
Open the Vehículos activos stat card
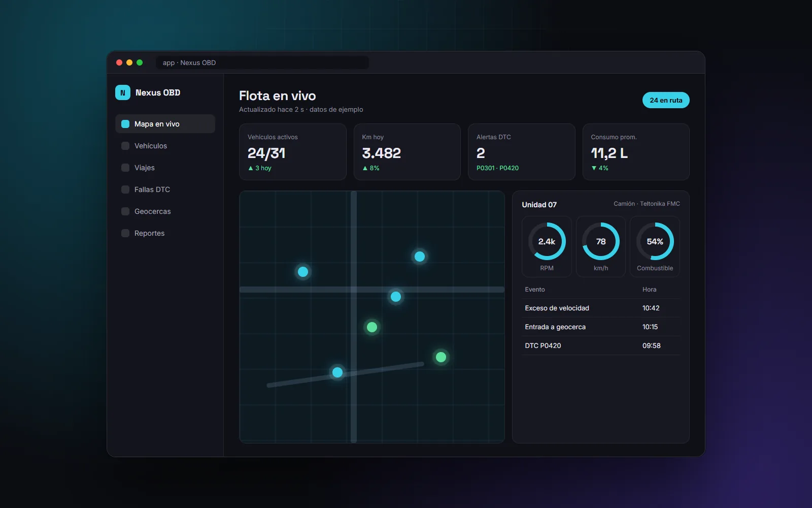(293, 152)
